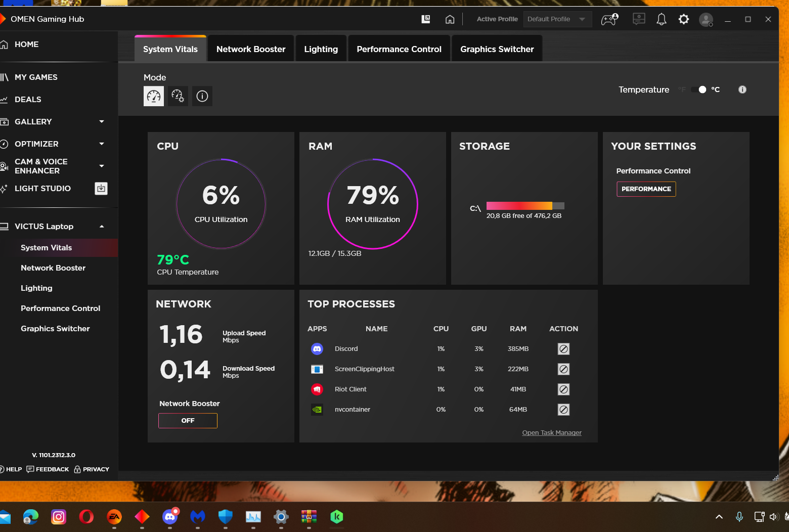Expand the Optimizer menu arrow
Screen dimensions: 789x532
pyautogui.click(x=102, y=144)
